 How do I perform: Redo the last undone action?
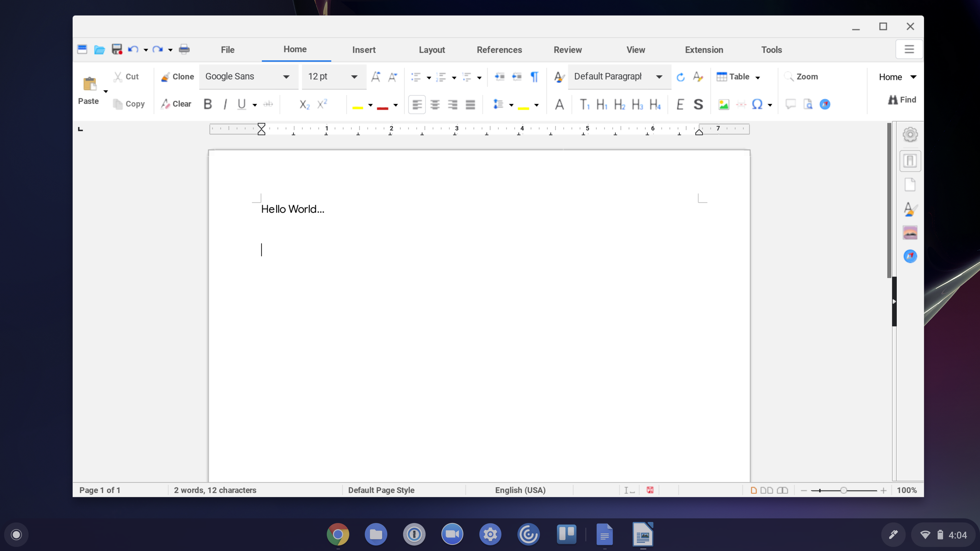(157, 49)
